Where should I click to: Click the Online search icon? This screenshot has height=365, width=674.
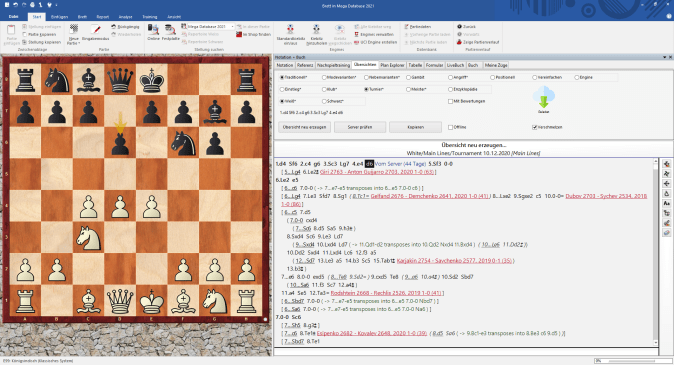click(153, 29)
